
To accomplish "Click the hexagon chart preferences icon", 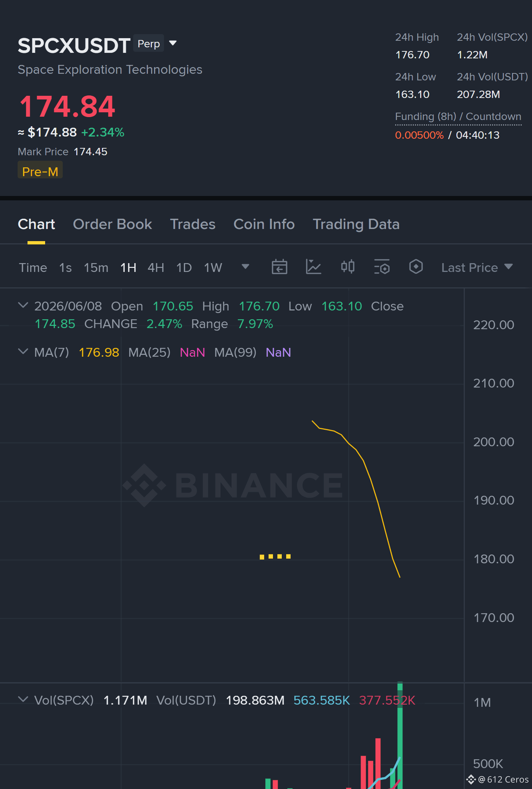I will (416, 267).
